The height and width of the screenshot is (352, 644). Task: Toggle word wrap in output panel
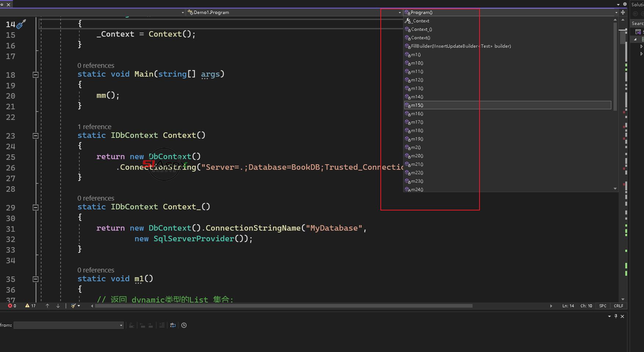click(x=173, y=325)
